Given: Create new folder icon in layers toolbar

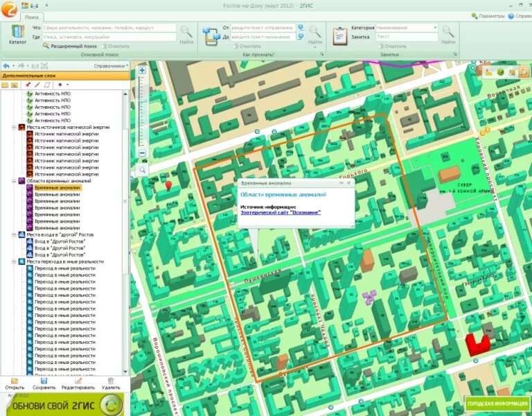Looking at the screenshot, I should (x=5, y=85).
